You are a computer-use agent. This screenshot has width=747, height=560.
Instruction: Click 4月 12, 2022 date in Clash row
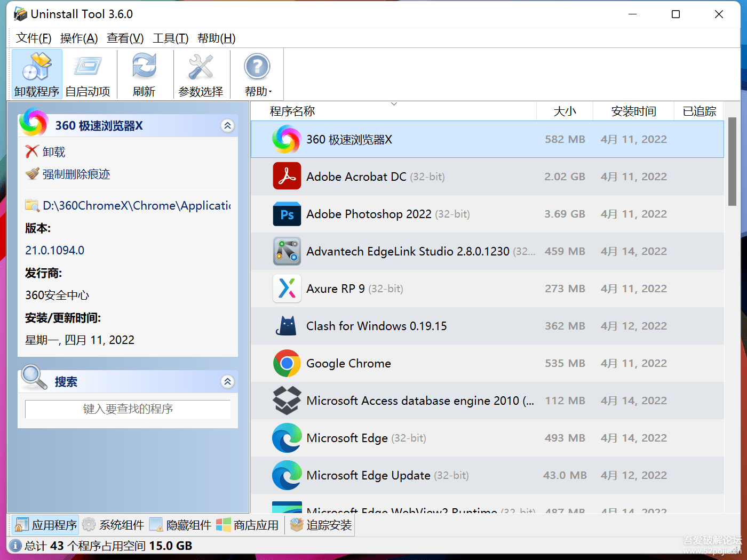[x=634, y=326]
